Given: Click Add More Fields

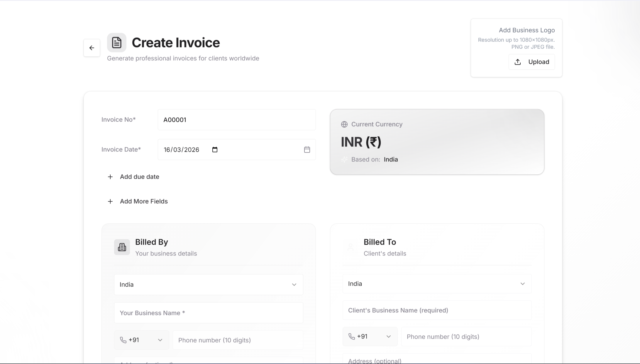Looking at the screenshot, I should 144,201.
